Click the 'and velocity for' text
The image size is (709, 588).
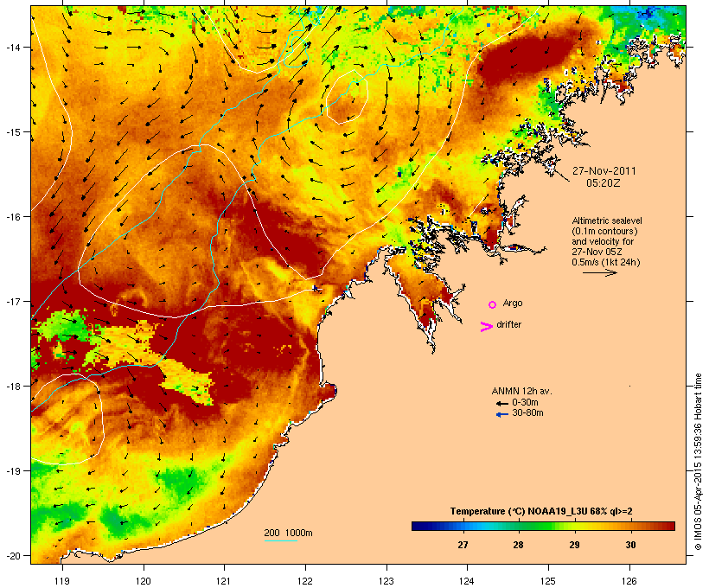click(x=603, y=241)
